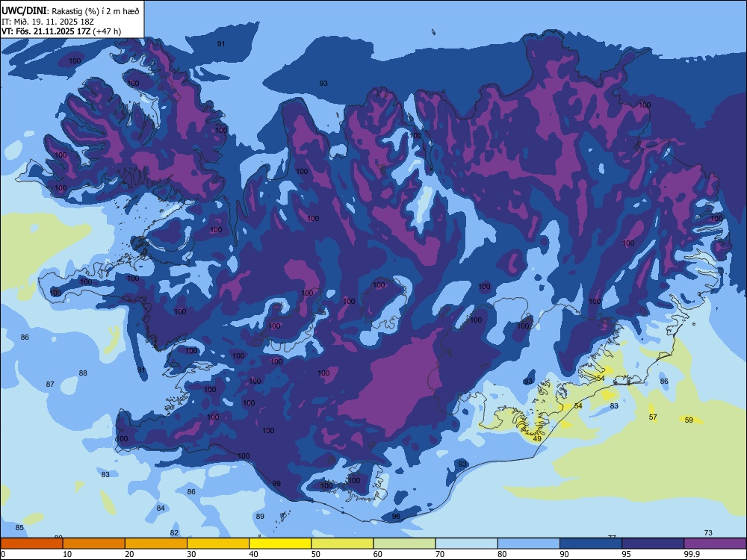Click the "Rakastig (%) í 2 m hæð" label
Screen dimensions: 747x560
coord(96,11)
